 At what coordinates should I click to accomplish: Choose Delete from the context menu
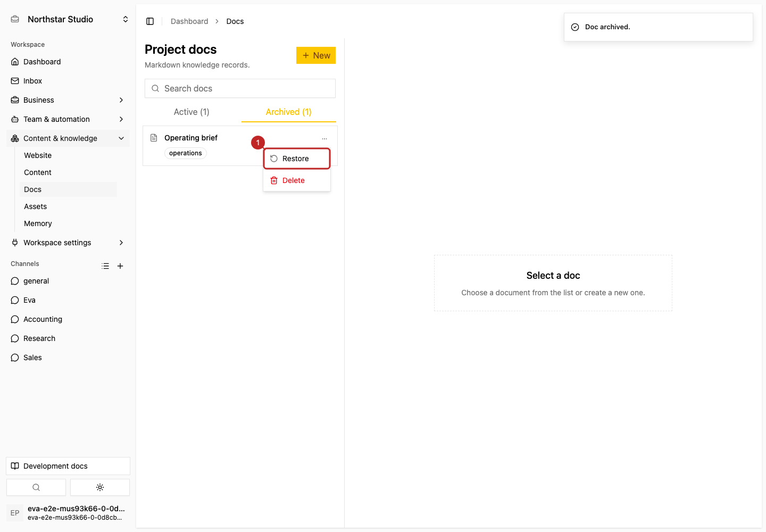coord(297,180)
